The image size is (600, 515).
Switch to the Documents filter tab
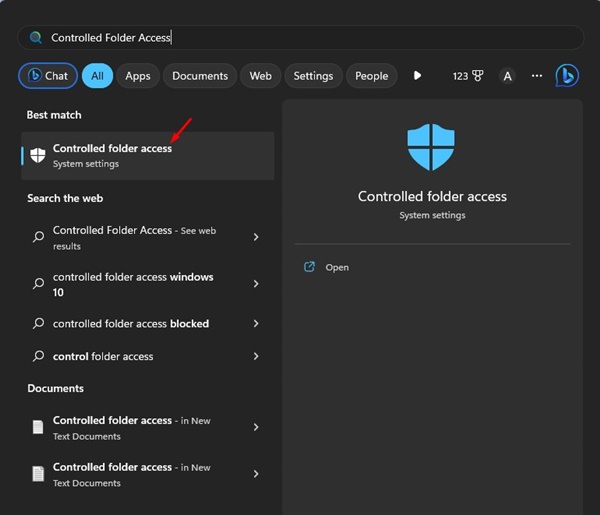pos(200,76)
